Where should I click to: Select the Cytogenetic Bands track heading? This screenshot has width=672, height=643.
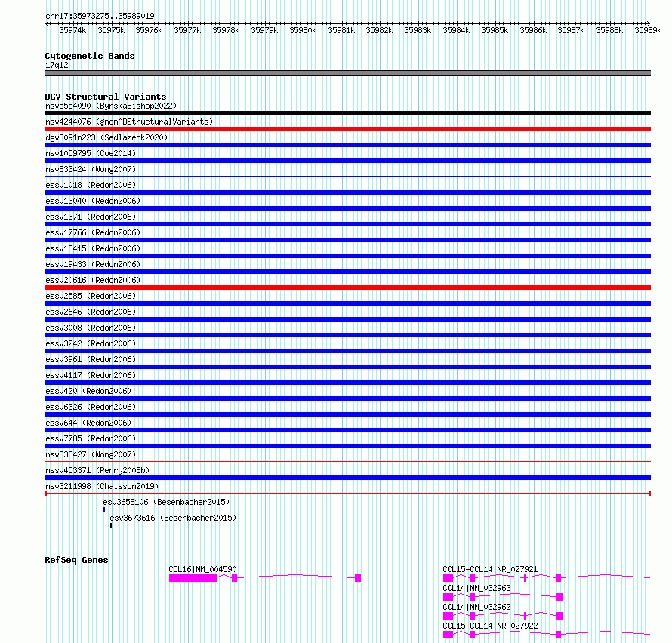[x=90, y=56]
